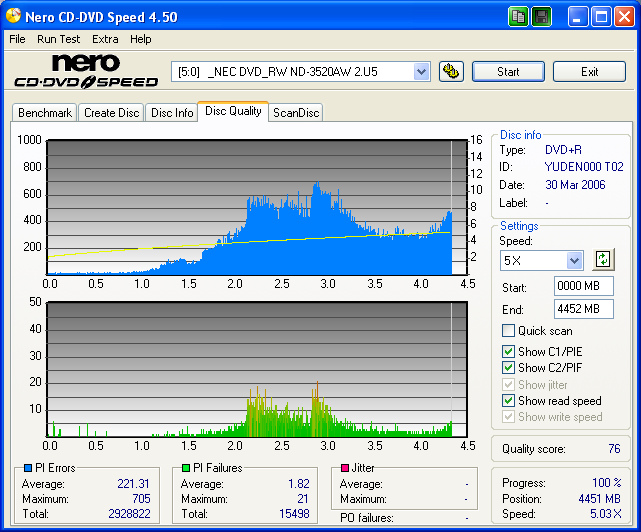This screenshot has width=641, height=532.
Task: Click the pink Jitter legend square
Action: [x=345, y=468]
